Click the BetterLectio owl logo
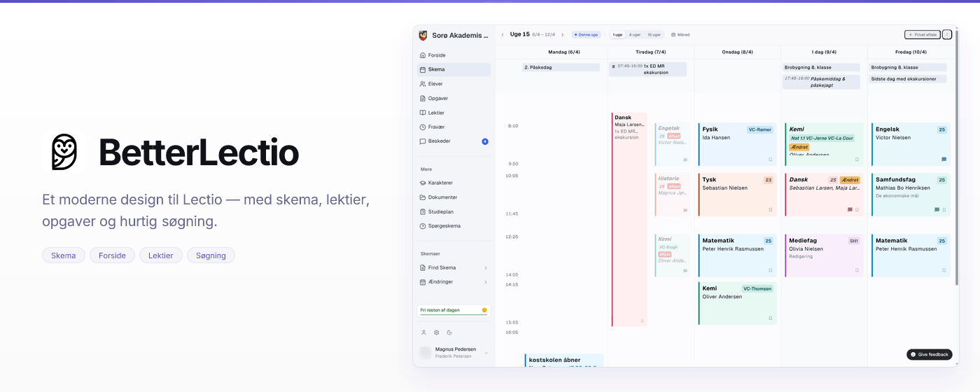 [x=64, y=152]
